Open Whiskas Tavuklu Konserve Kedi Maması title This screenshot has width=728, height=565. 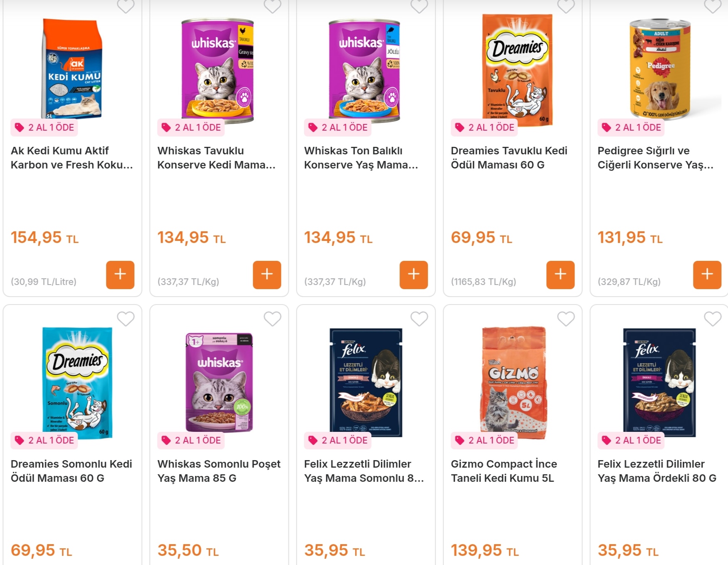tap(216, 158)
